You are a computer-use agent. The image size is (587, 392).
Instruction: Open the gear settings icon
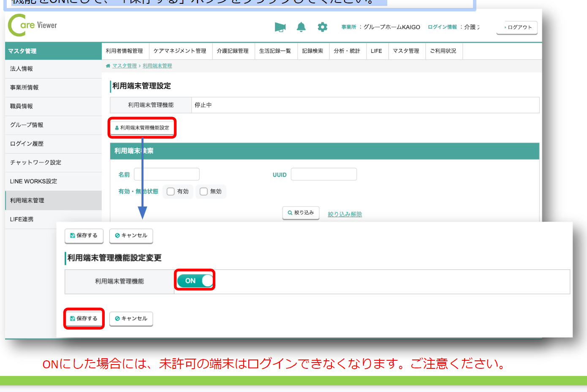pos(322,27)
